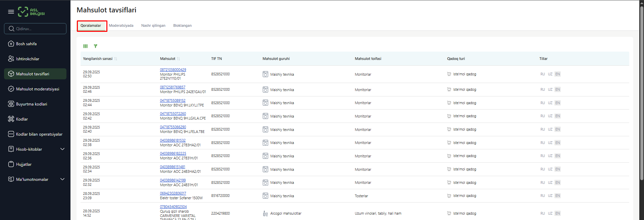Open Ishtirokchilar participants icon in sidebar
Image resolution: width=644 pixels, height=220 pixels.
coord(11,59)
